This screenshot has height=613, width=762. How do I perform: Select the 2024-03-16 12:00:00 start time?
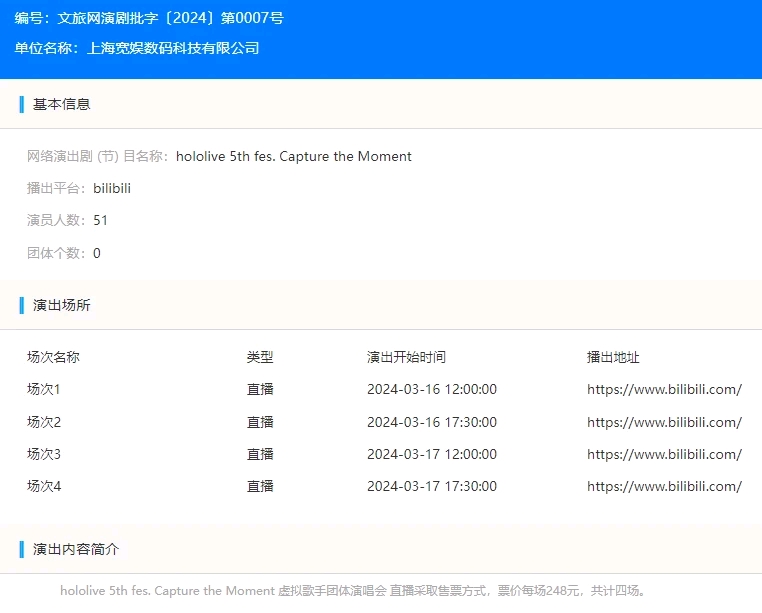[431, 390]
